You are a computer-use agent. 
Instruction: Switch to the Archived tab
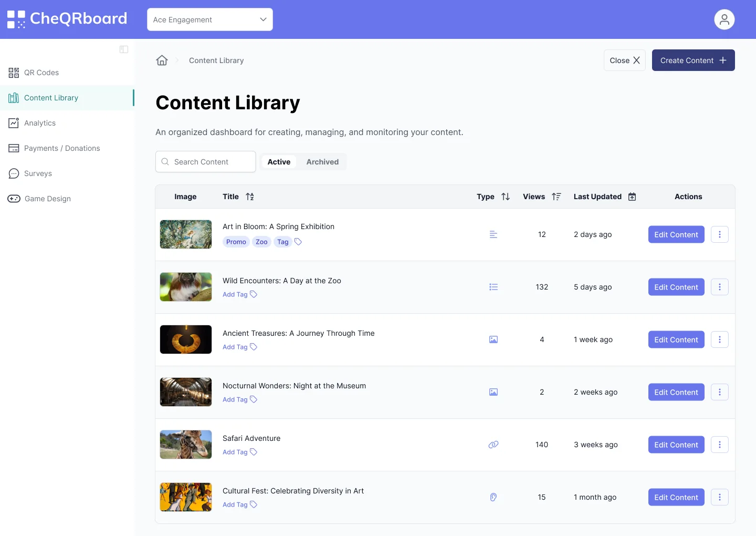[322, 162]
